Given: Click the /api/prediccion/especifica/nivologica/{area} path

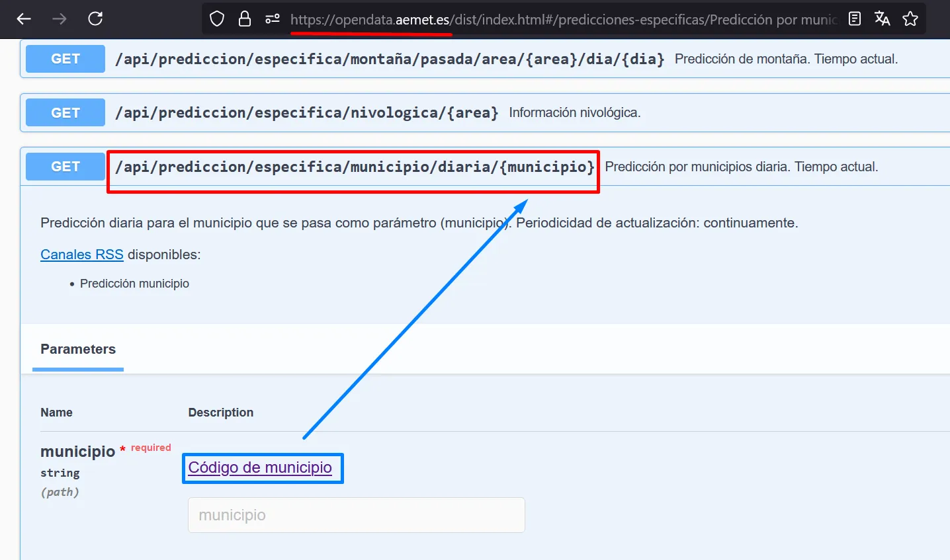Looking at the screenshot, I should point(306,113).
